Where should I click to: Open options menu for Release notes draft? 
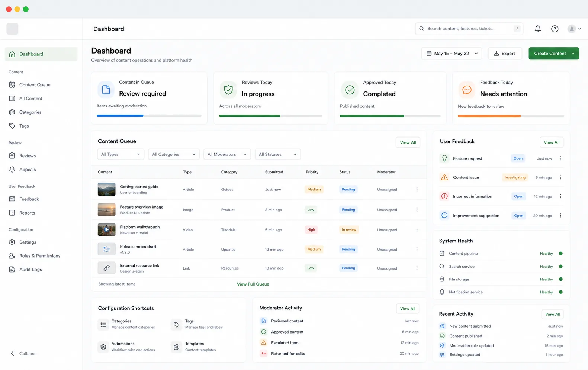417,249
